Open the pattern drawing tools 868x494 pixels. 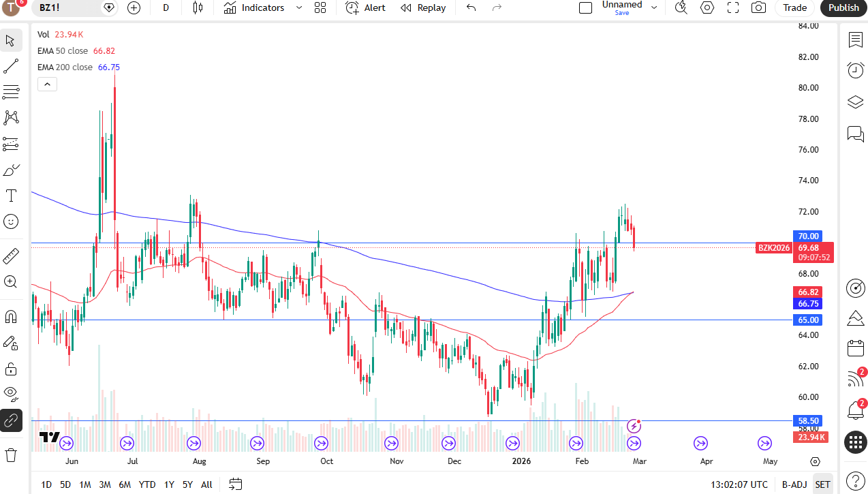(x=11, y=118)
